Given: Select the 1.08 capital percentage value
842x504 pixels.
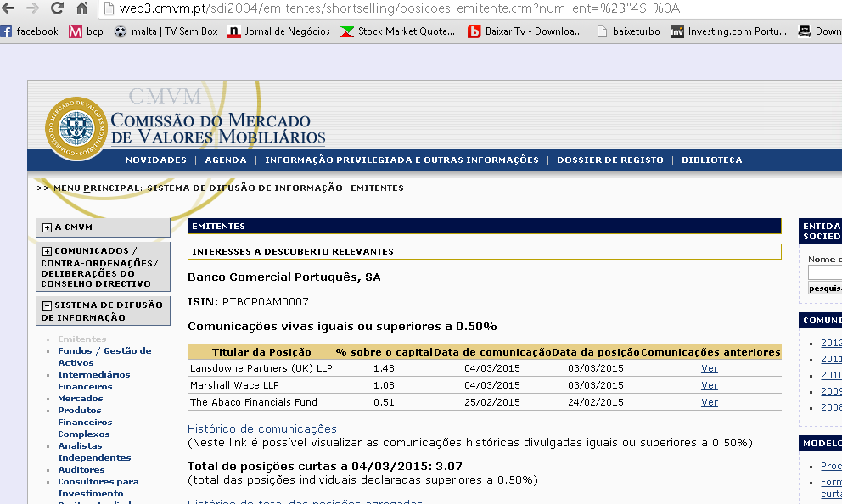Looking at the screenshot, I should 384,385.
